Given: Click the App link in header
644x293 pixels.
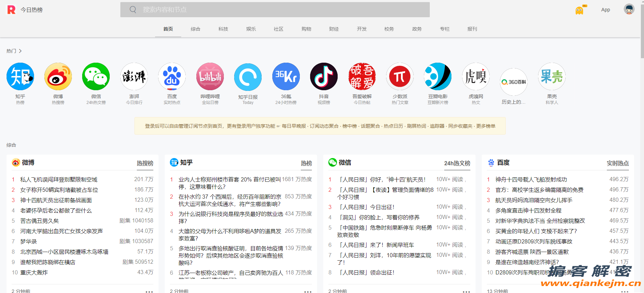Looking at the screenshot, I should (x=605, y=10).
